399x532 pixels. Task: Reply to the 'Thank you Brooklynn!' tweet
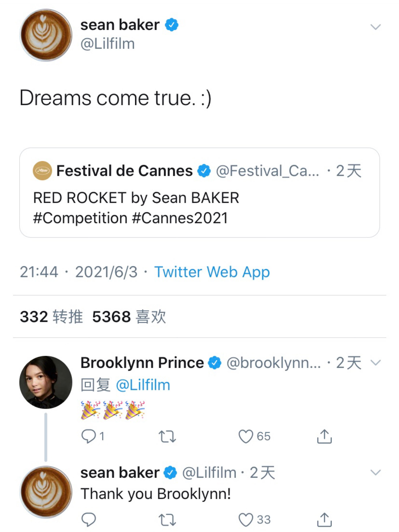point(89,520)
